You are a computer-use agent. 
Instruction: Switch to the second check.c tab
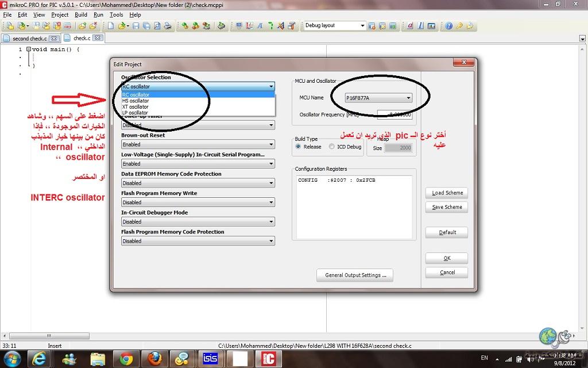[x=30, y=39]
